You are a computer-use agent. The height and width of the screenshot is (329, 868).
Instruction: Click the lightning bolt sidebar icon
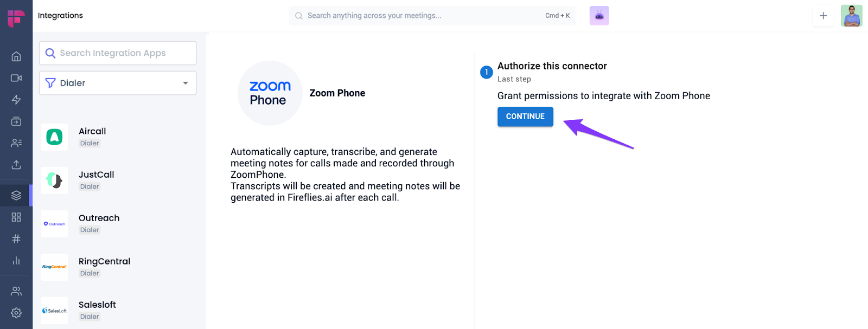click(16, 100)
